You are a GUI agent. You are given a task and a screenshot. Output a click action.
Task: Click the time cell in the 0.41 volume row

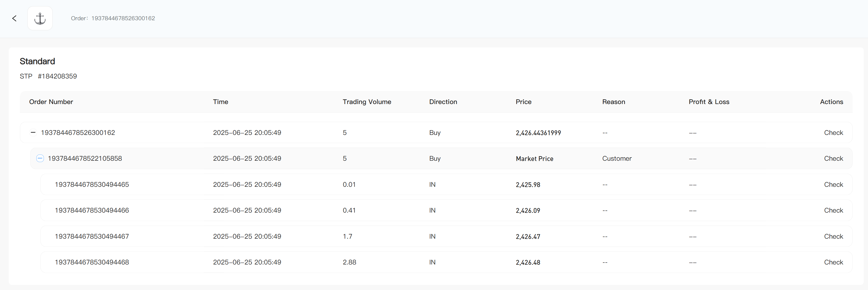point(247,210)
